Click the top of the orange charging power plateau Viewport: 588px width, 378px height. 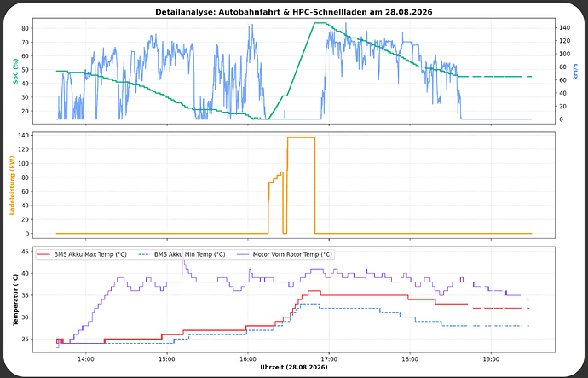tap(301, 137)
